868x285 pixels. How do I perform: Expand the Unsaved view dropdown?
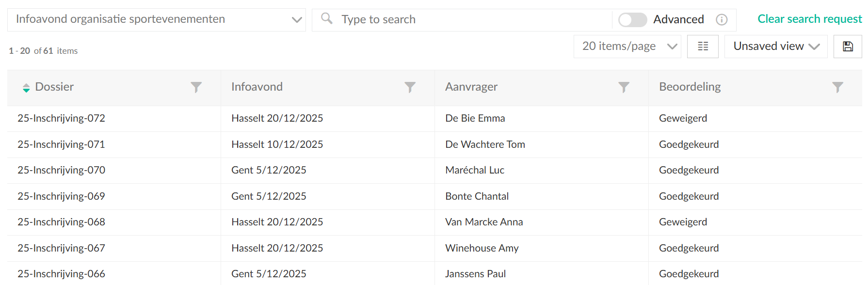tap(775, 47)
